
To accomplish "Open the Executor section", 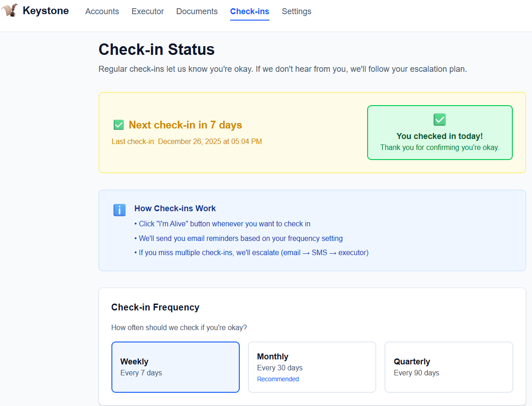I will [x=147, y=11].
